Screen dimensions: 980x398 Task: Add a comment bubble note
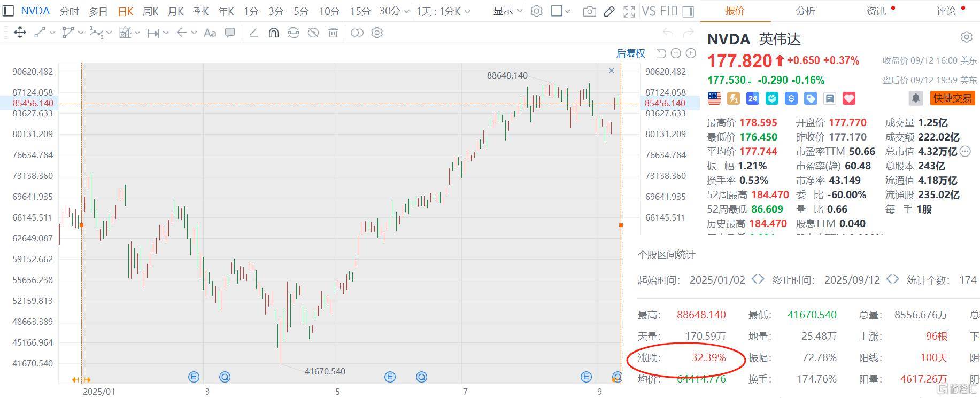coord(230,33)
